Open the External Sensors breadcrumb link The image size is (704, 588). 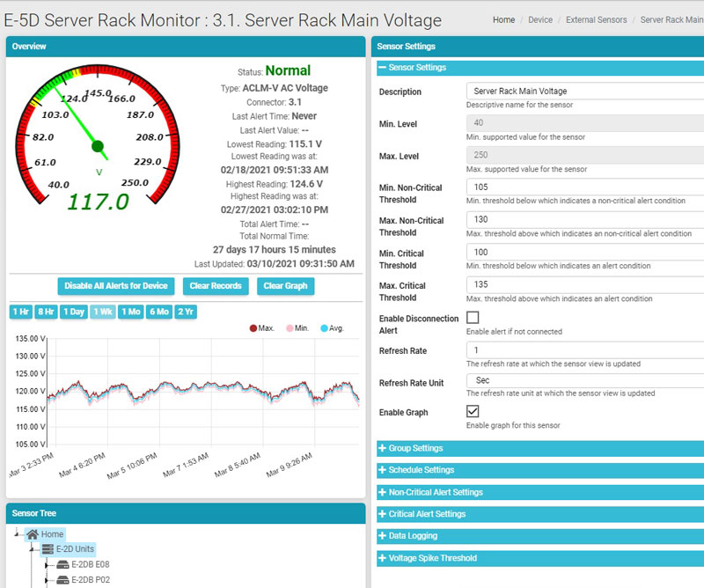(597, 19)
